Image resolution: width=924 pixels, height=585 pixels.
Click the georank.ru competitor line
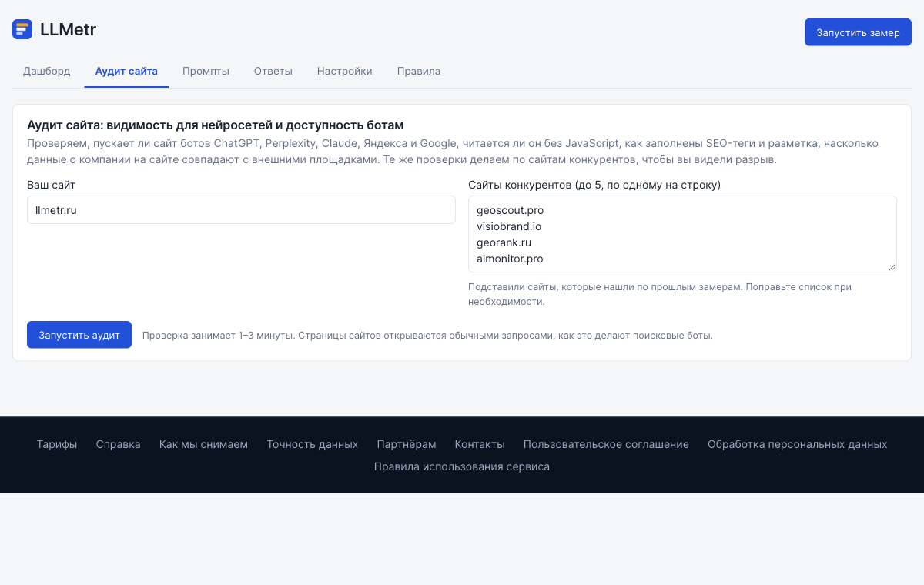pyautogui.click(x=504, y=242)
